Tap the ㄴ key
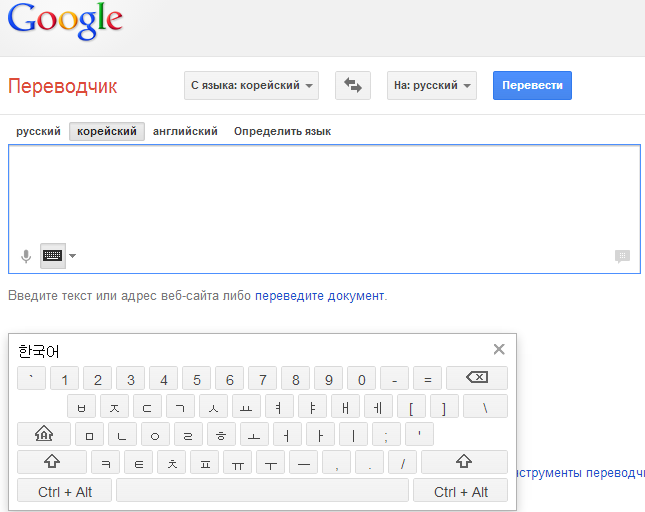645x512 pixels. pos(122,434)
